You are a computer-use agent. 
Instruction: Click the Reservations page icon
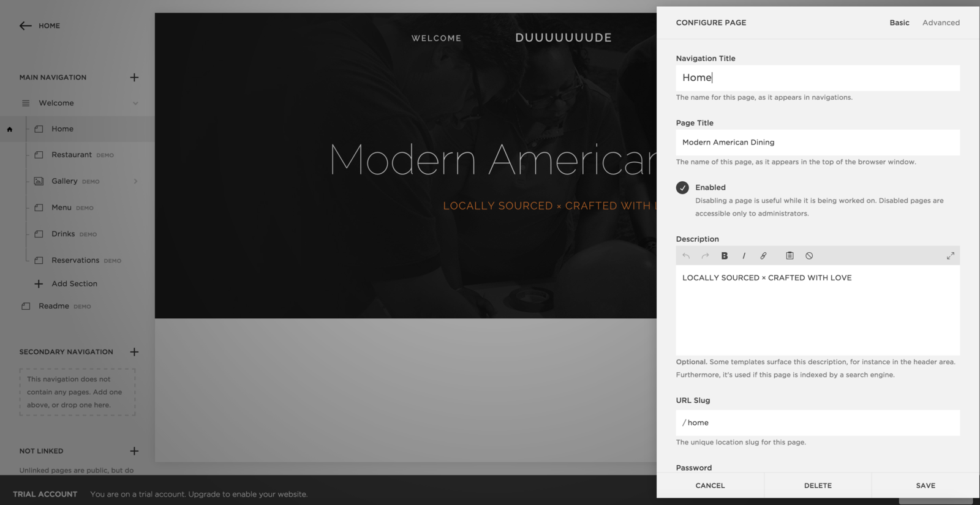point(39,260)
